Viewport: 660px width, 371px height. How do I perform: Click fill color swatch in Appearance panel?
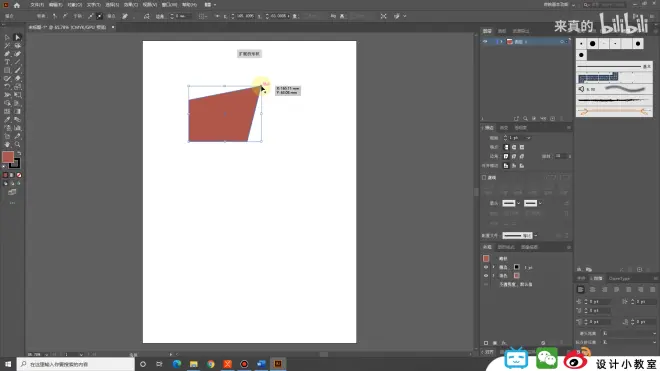pyautogui.click(x=516, y=276)
